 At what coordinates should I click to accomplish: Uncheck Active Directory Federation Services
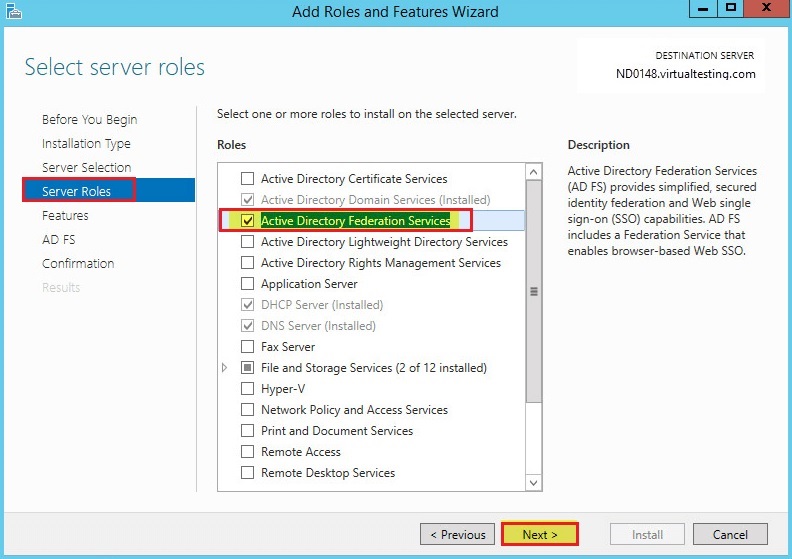[x=248, y=221]
